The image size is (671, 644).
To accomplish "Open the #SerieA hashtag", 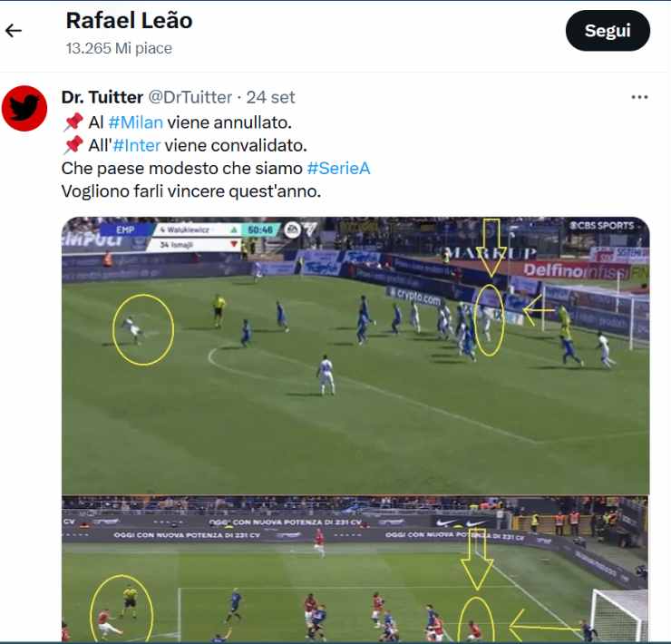I will point(338,169).
